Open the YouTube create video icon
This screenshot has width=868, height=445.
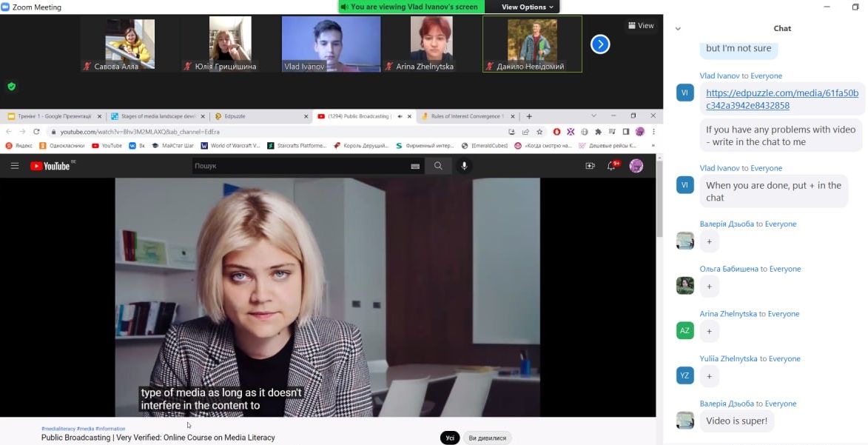click(x=590, y=166)
